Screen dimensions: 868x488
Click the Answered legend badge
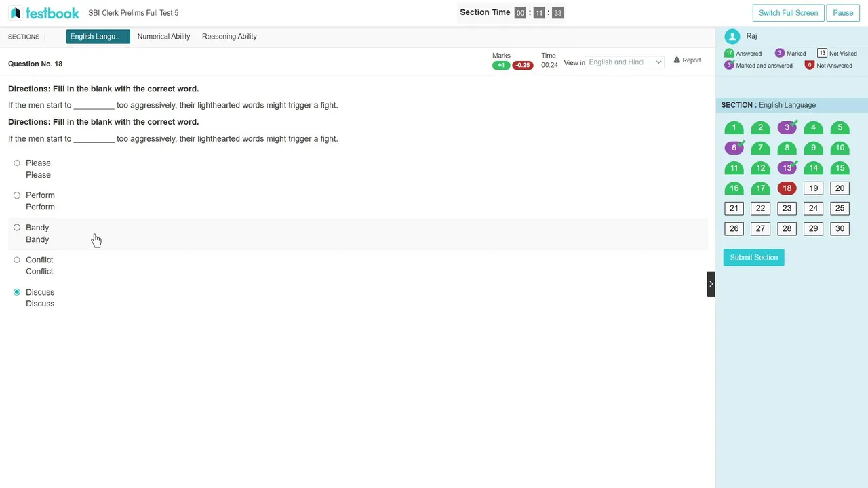[730, 53]
